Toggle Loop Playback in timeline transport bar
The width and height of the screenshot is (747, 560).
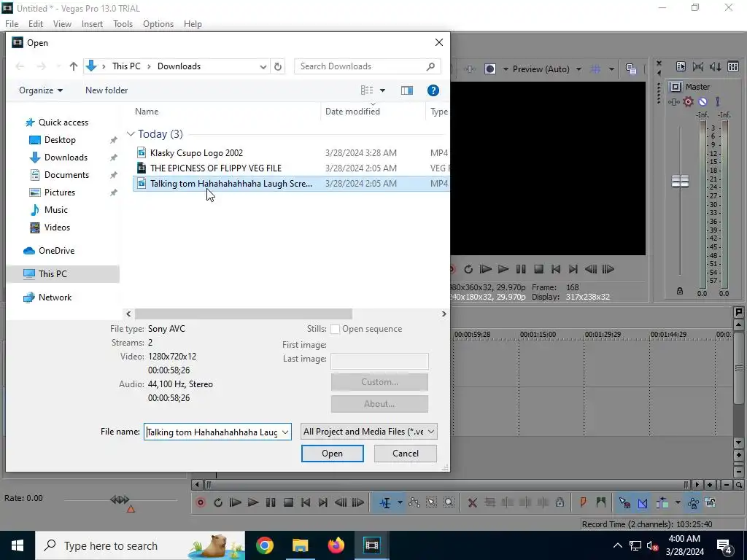click(217, 502)
